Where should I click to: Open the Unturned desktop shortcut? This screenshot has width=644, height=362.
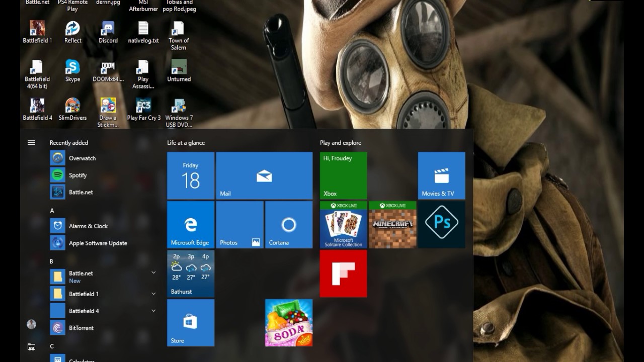179,71
